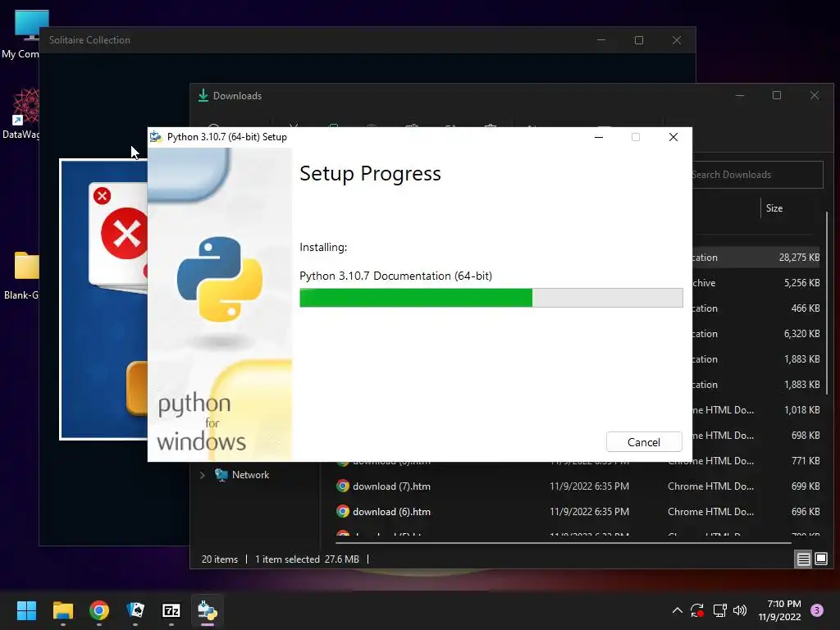Image resolution: width=840 pixels, height=630 pixels.
Task: Click download (7).htm date 11/9/2022 6:35 PM
Action: (589, 486)
